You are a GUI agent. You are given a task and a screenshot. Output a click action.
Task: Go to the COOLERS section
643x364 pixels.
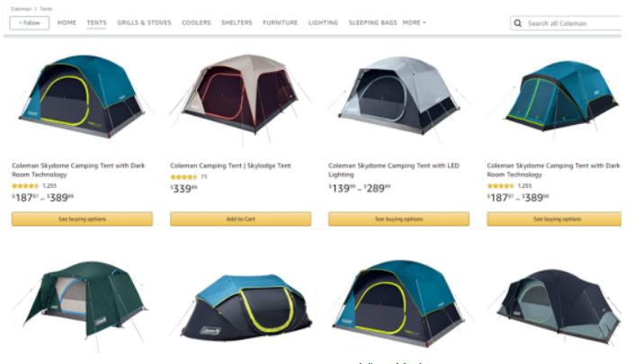click(x=196, y=22)
